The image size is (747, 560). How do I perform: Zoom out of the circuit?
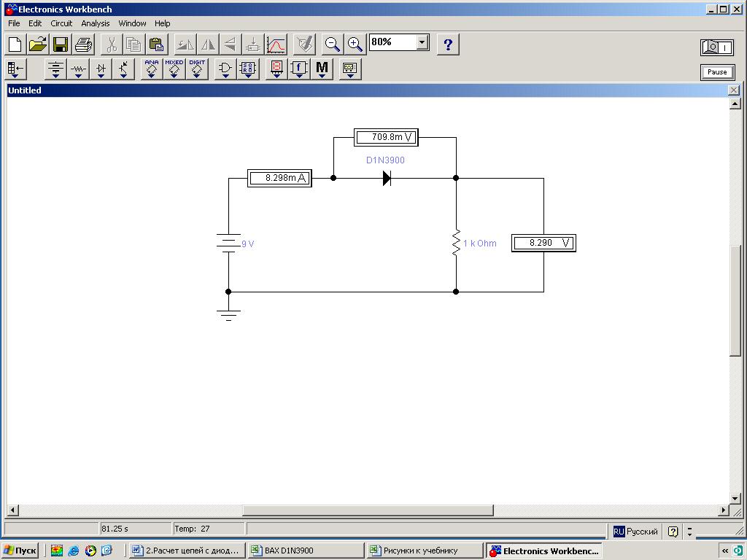click(332, 44)
